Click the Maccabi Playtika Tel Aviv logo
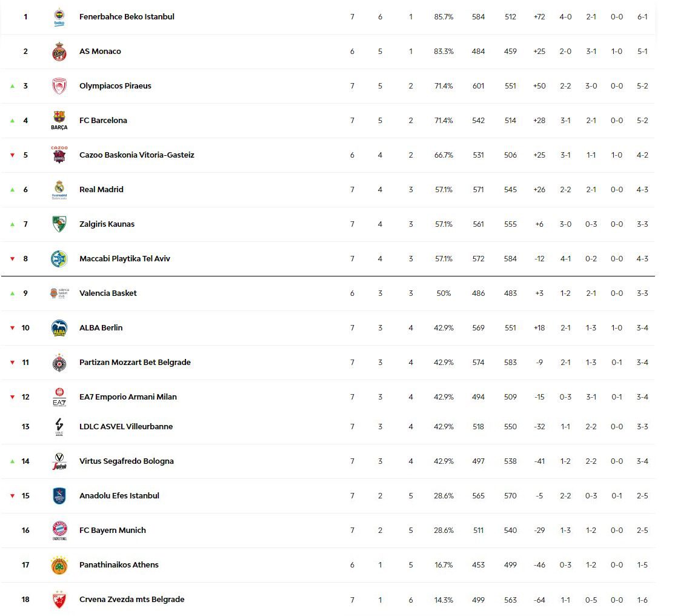The image size is (675, 616). [59, 259]
